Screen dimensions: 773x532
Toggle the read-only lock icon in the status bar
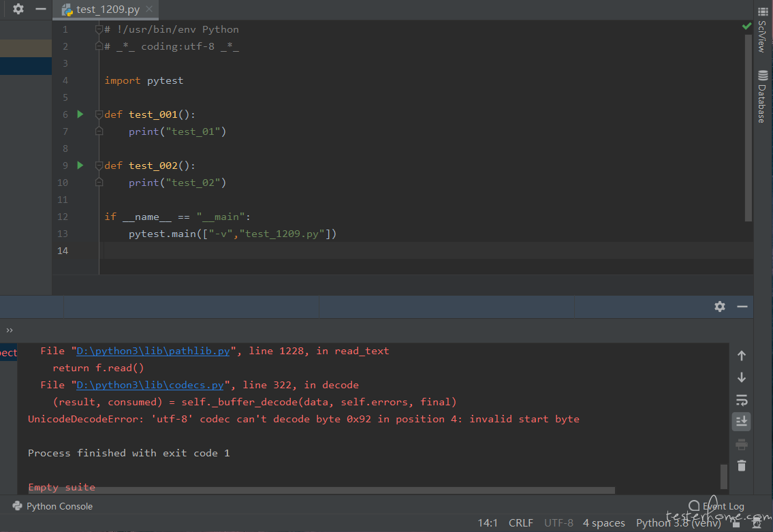[x=736, y=524]
